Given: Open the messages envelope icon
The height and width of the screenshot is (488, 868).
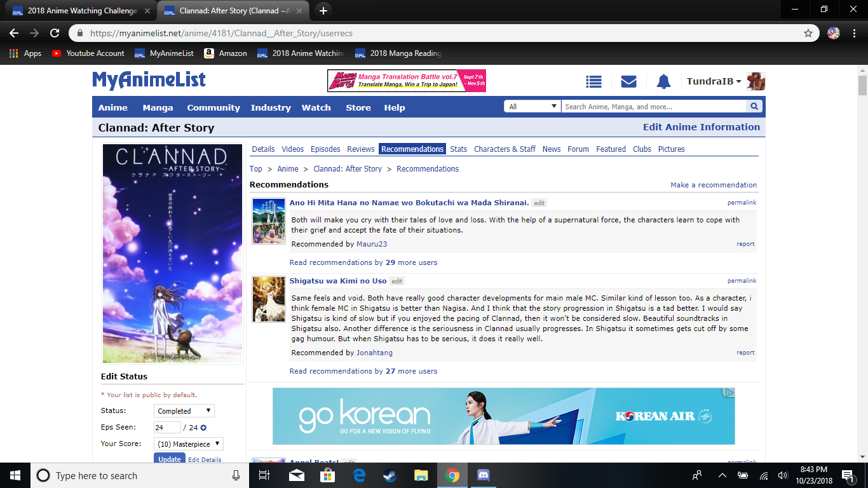Looking at the screenshot, I should (628, 81).
